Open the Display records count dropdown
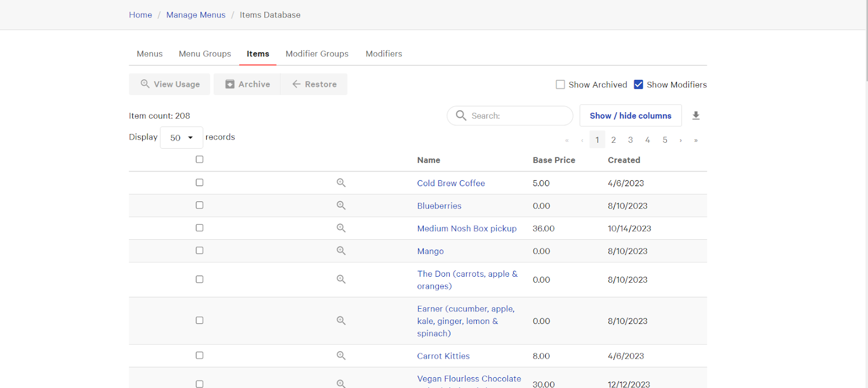The width and height of the screenshot is (868, 388). point(181,138)
